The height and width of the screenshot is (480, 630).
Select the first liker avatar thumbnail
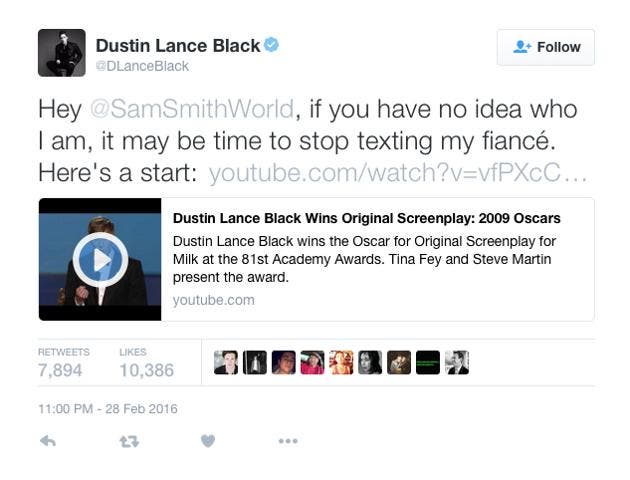coord(226,362)
